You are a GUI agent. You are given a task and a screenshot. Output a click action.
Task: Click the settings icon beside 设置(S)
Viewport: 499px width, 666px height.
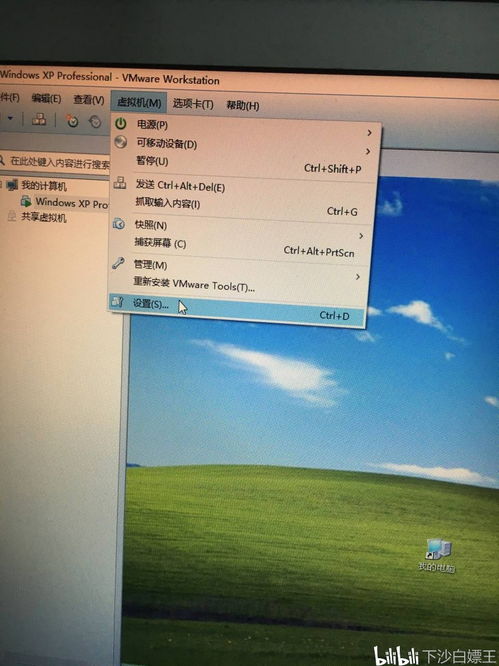click(x=117, y=301)
